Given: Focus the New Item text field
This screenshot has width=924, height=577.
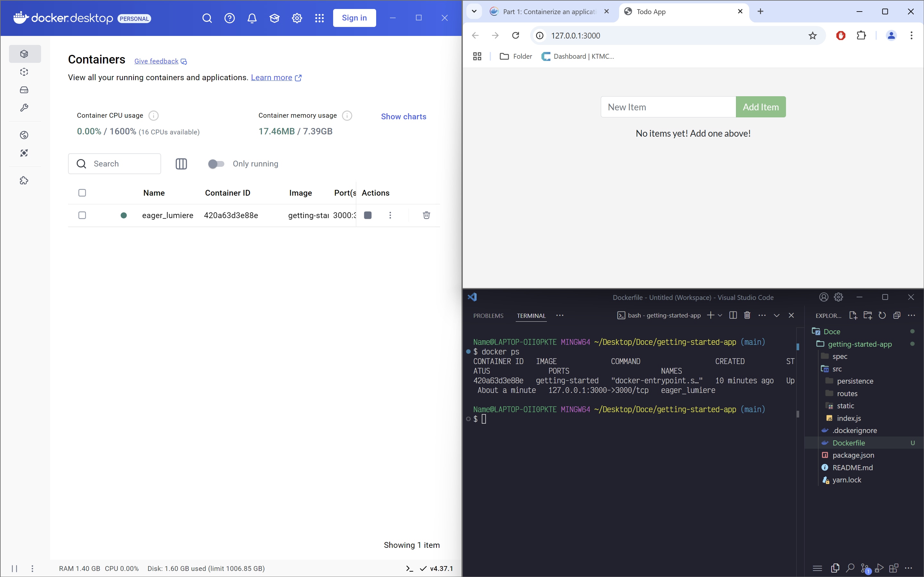Looking at the screenshot, I should (x=668, y=107).
